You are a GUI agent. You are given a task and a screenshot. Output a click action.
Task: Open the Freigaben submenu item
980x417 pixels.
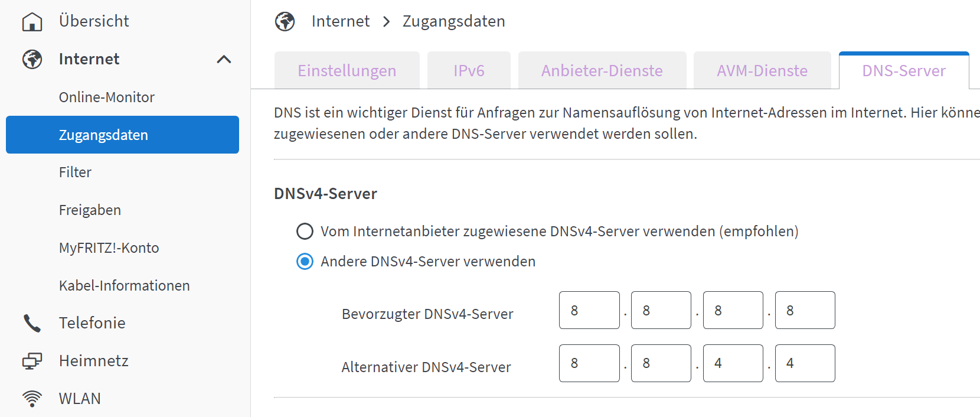[90, 210]
